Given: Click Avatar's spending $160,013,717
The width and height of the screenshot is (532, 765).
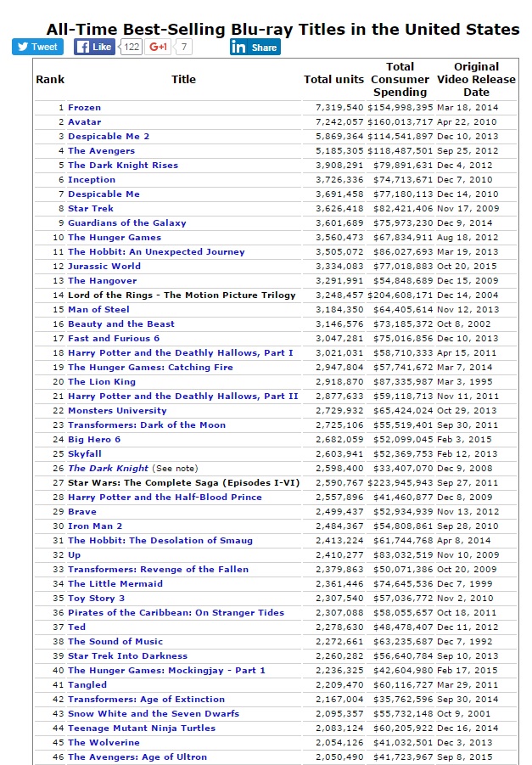Looking at the screenshot, I should click(x=400, y=122).
